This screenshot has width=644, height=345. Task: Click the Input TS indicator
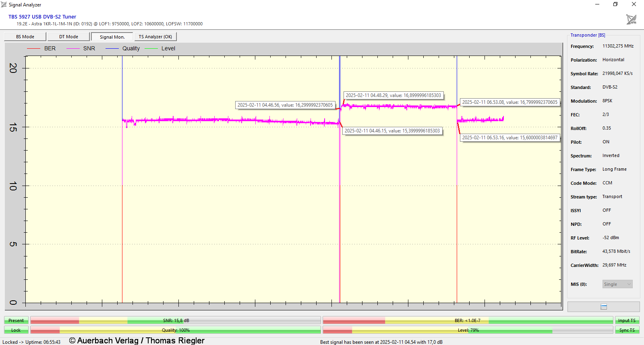(627, 320)
